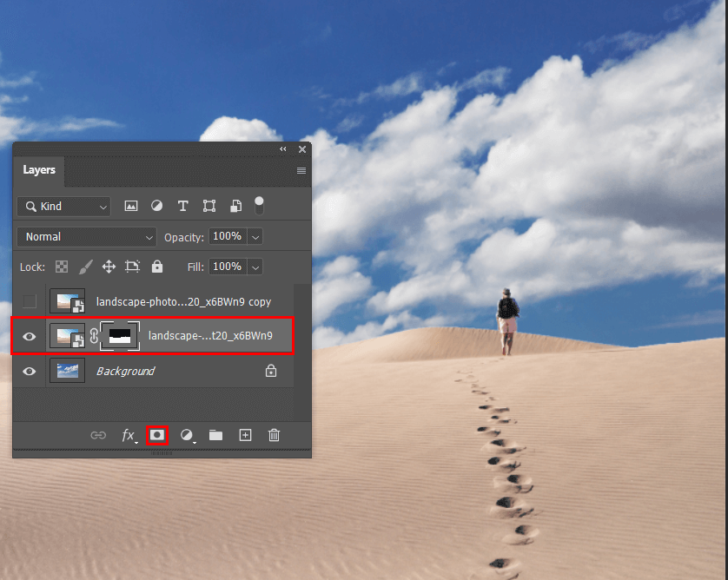This screenshot has width=728, height=580.
Task: Select the Background layer name
Action: (125, 372)
